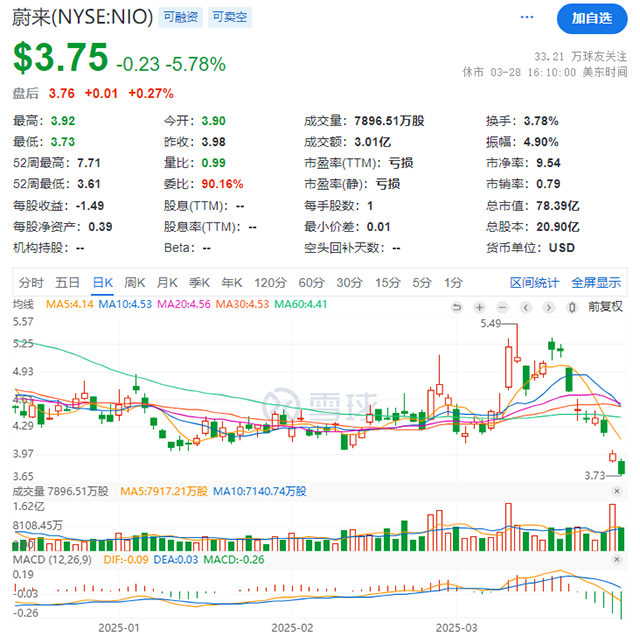Switch to the 5分 chart tab
This screenshot has height=636, width=640.
point(422,282)
